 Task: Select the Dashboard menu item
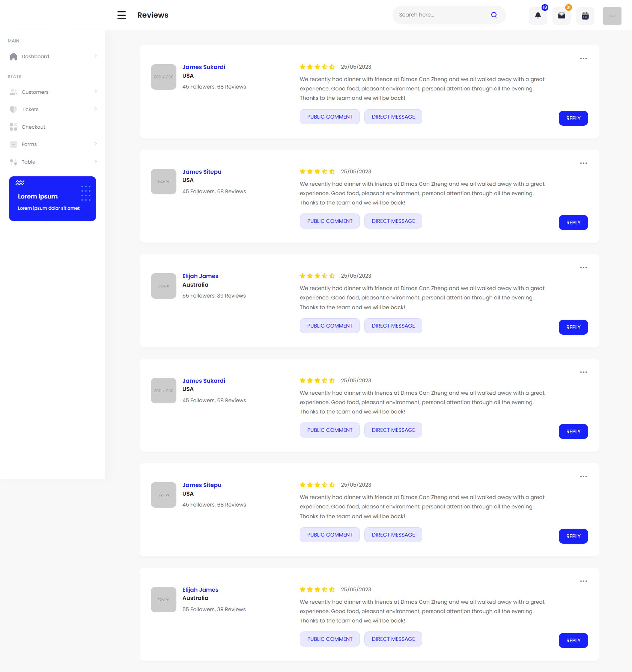tap(35, 56)
